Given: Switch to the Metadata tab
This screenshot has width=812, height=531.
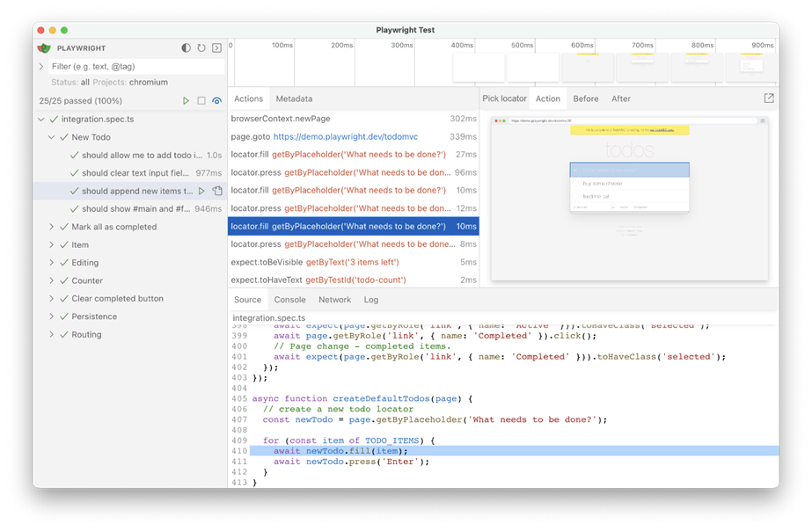Looking at the screenshot, I should (x=294, y=99).
